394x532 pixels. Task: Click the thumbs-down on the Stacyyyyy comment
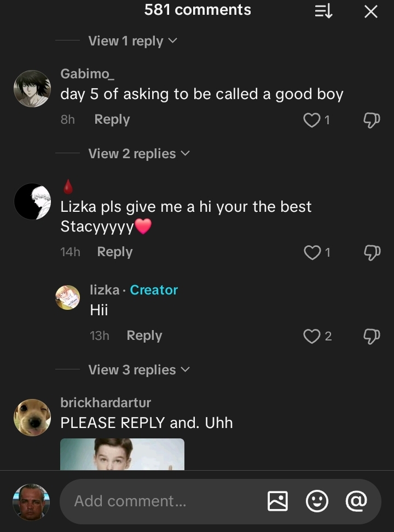click(x=372, y=252)
